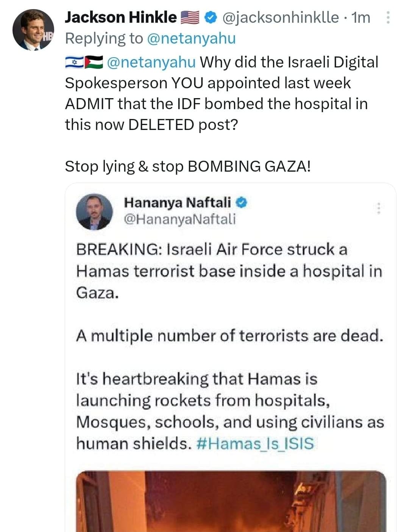Open the #Hamas_Is_ISIS hashtag
The image size is (409, 532).
(x=256, y=443)
